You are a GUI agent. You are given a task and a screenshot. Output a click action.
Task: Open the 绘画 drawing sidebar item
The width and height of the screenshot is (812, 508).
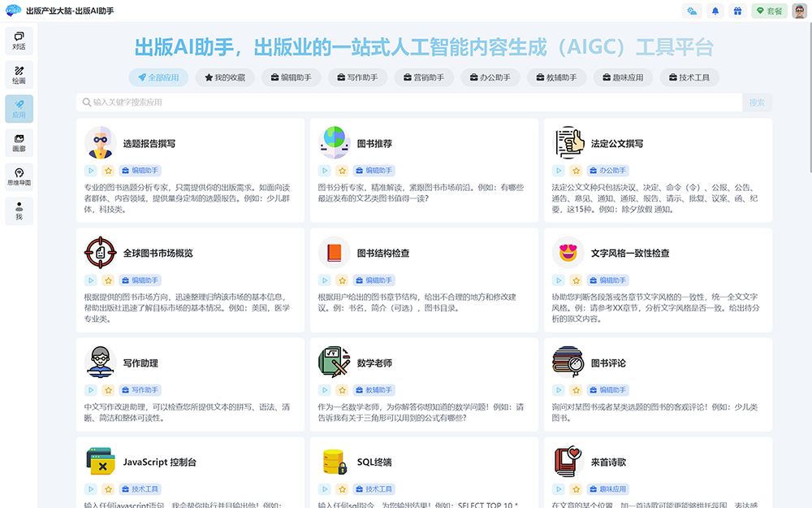click(x=19, y=74)
